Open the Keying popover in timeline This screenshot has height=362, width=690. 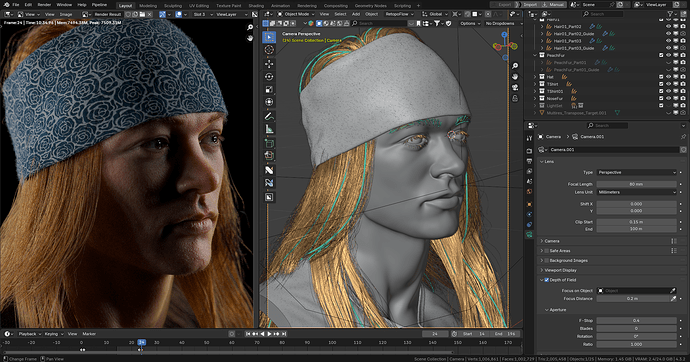pyautogui.click(x=53, y=334)
